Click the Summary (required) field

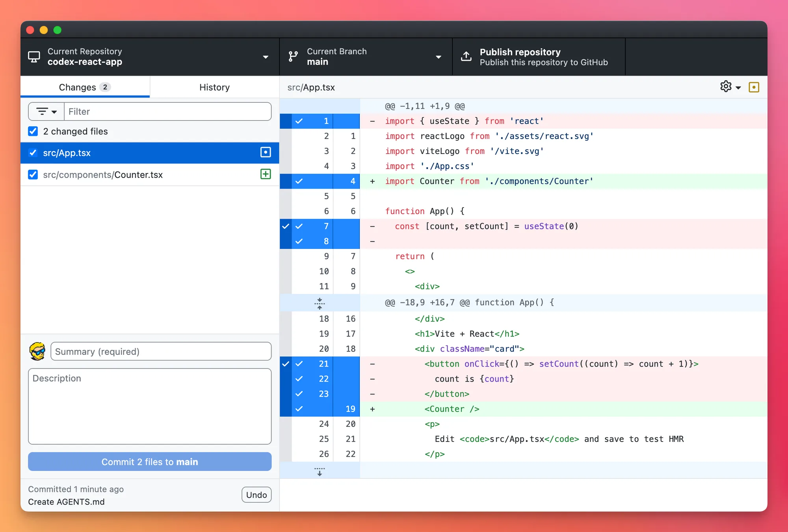click(161, 351)
